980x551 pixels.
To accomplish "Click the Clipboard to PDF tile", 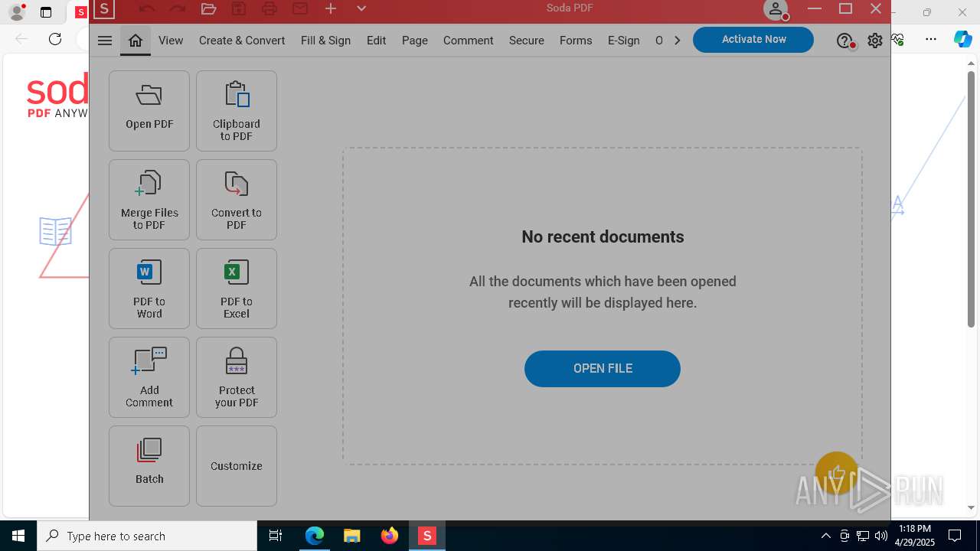I will (x=237, y=111).
